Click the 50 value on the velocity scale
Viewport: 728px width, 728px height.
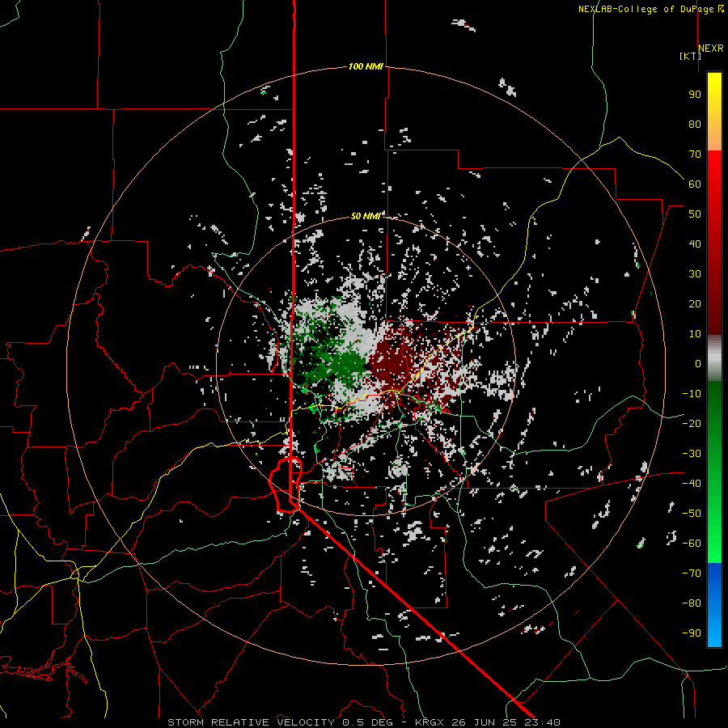(x=695, y=214)
